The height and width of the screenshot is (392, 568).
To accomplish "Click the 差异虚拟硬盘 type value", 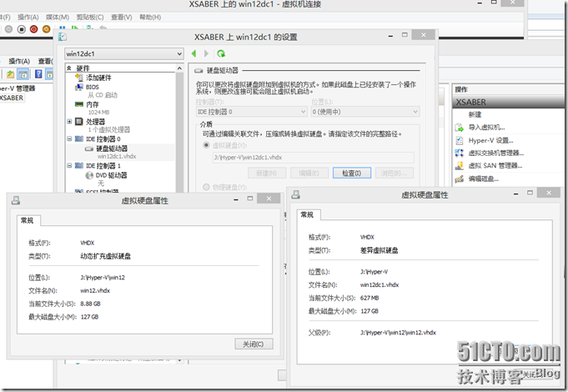I will coord(379,250).
